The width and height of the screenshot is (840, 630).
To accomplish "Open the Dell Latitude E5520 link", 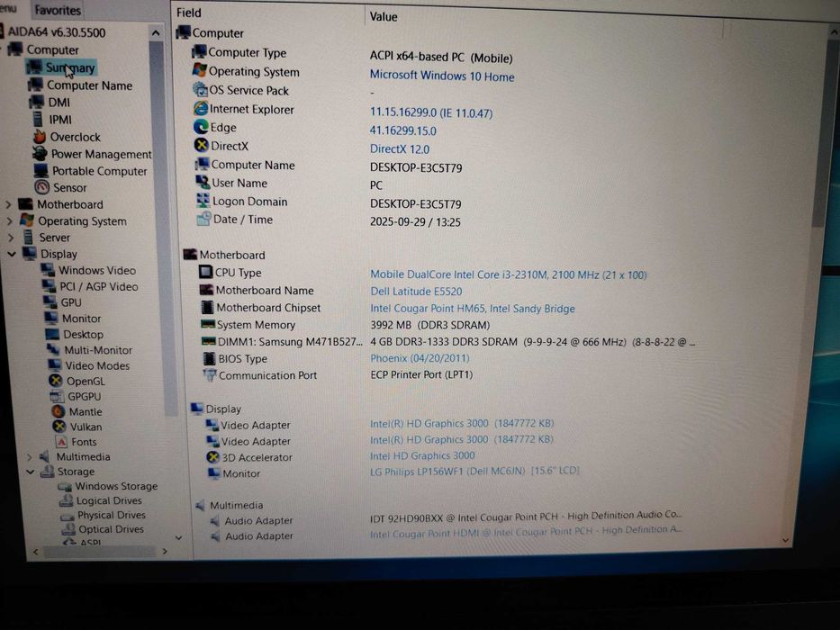I will pos(416,292).
